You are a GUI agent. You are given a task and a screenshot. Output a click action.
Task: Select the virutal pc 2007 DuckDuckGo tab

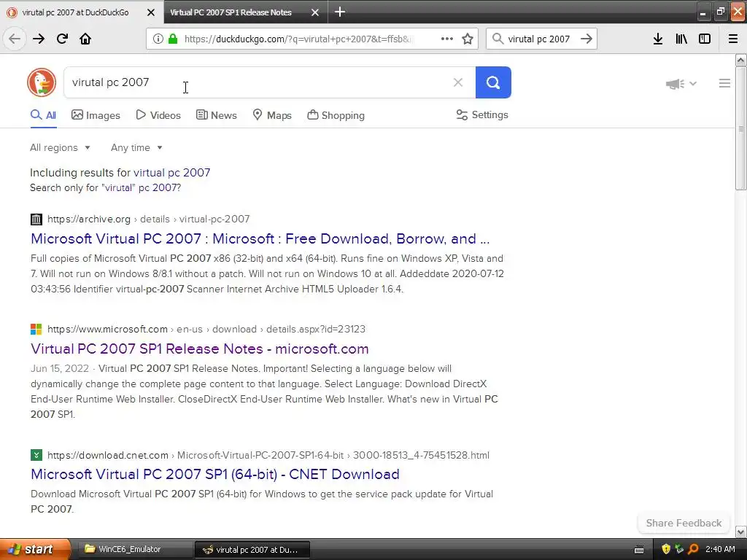pos(75,12)
